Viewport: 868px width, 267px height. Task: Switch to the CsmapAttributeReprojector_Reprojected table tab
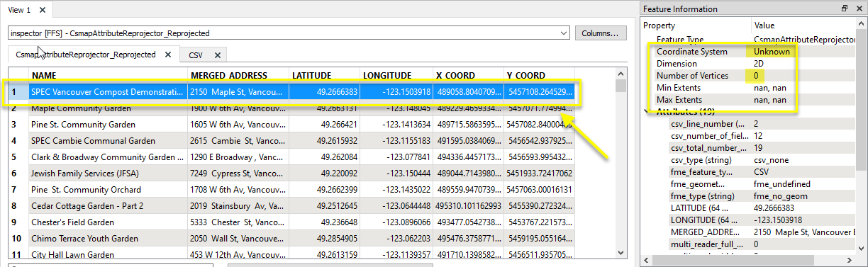pos(85,55)
